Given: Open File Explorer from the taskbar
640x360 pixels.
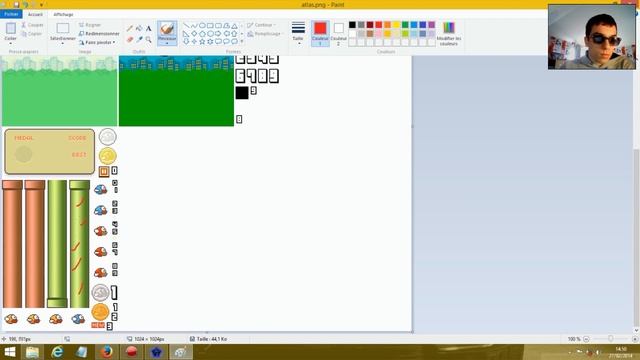Looking at the screenshot, I should (x=32, y=352).
